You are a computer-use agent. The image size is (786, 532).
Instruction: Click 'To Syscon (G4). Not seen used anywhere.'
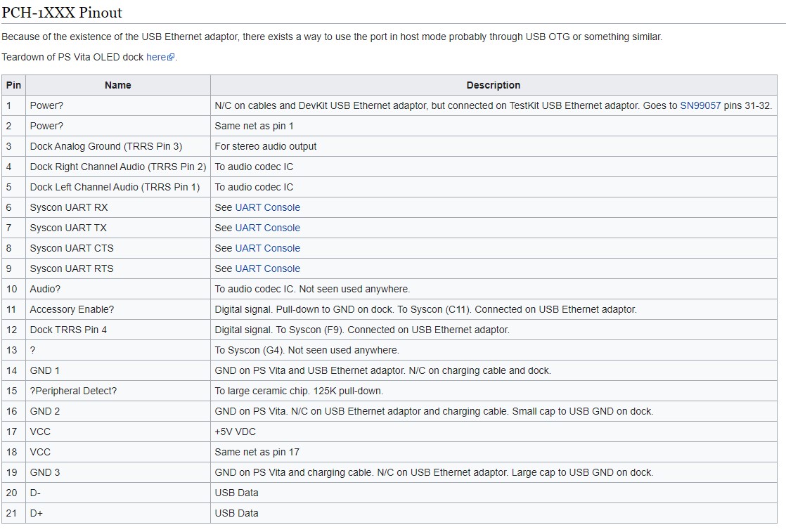[x=307, y=350]
